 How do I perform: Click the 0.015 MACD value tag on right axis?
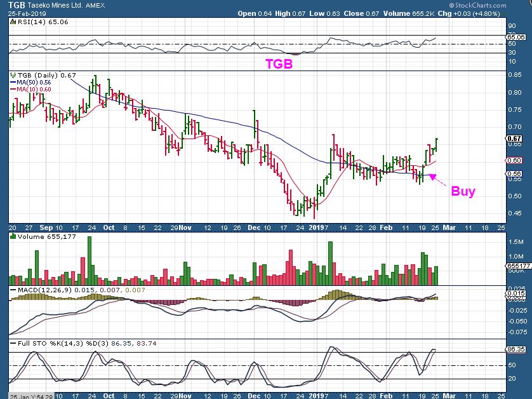[515, 293]
